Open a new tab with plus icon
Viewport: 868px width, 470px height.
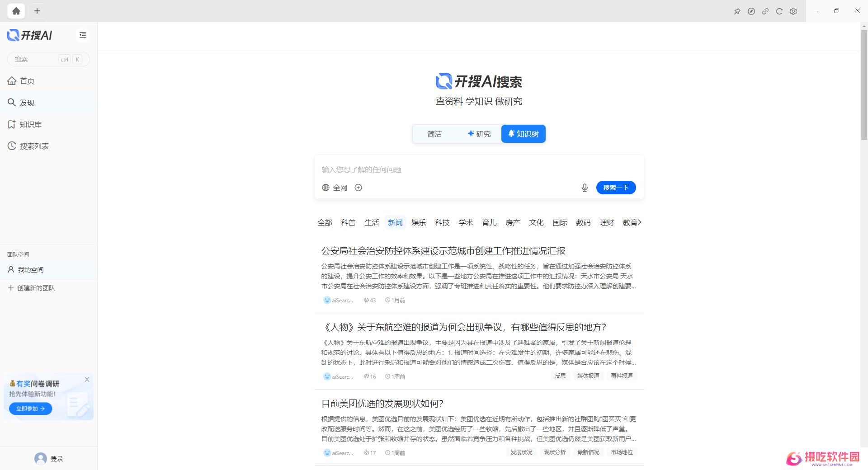37,11
